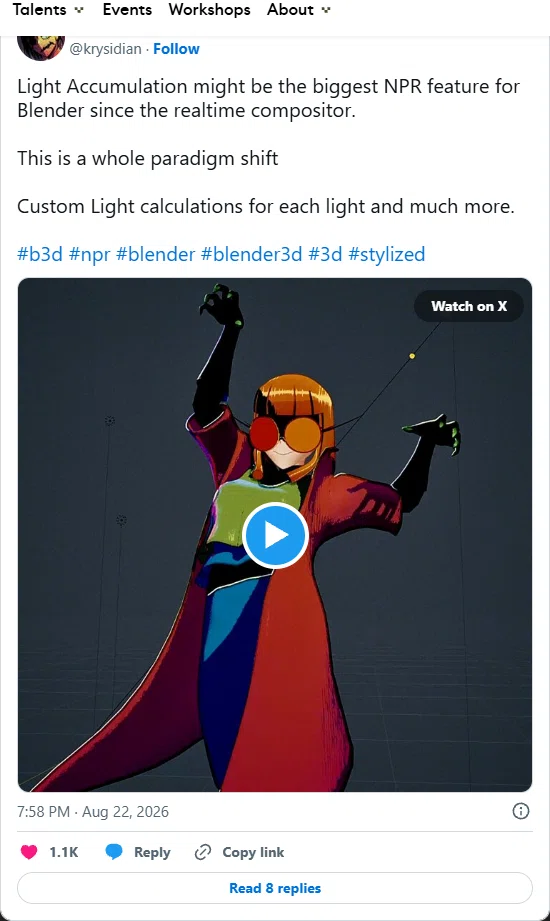This screenshot has width=550, height=921.
Task: Click the #stylized hashtag
Action: click(387, 254)
